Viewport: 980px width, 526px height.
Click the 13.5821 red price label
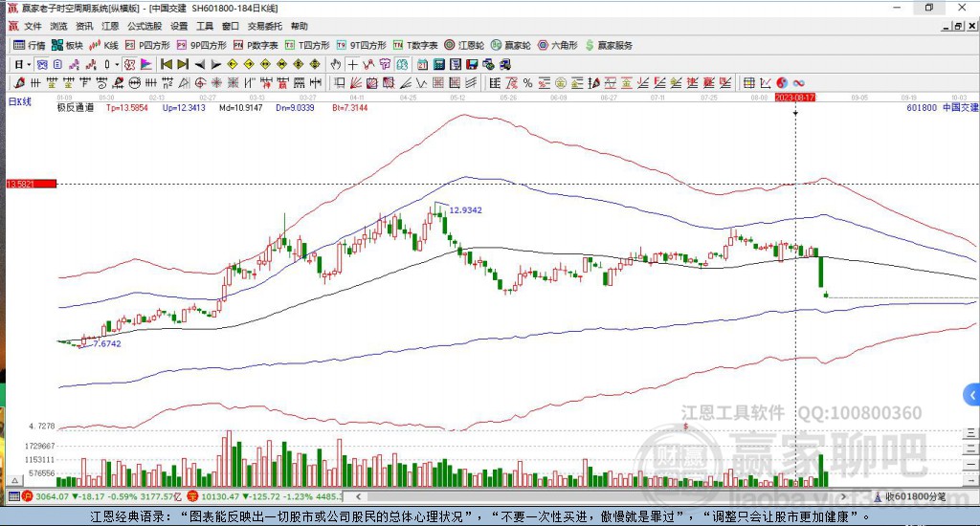(32, 184)
